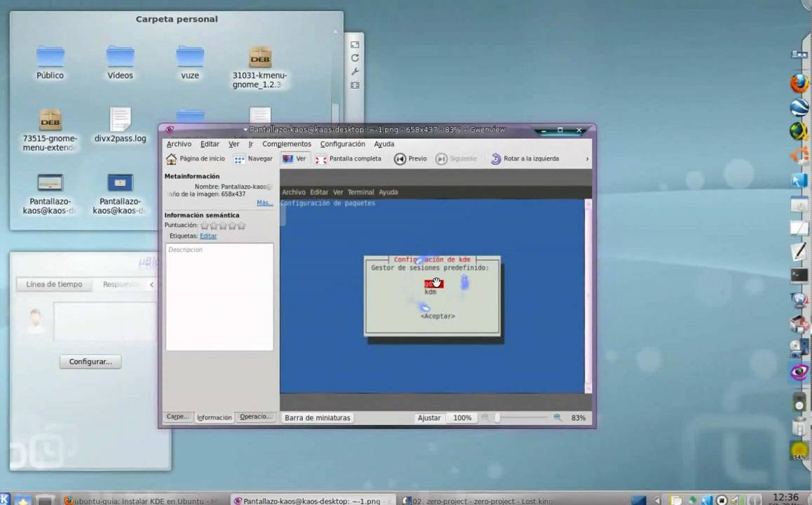This screenshot has width=812, height=505.
Task: Click zoom out magnifier icon
Action: pos(485,417)
